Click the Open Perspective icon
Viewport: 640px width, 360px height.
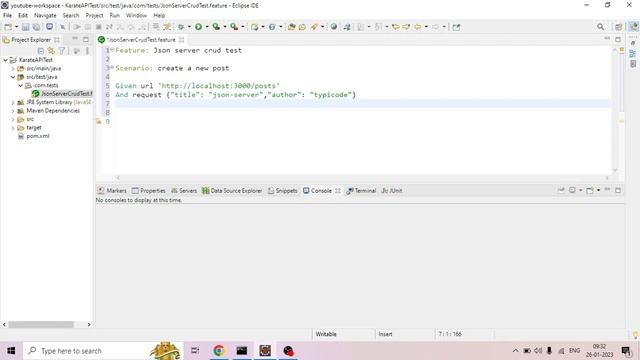coord(619,27)
